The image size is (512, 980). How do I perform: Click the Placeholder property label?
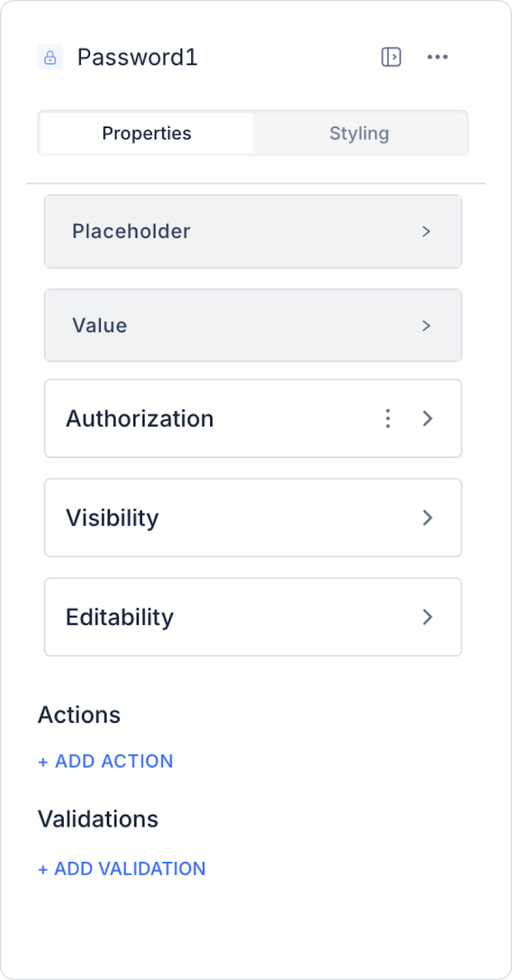point(131,232)
